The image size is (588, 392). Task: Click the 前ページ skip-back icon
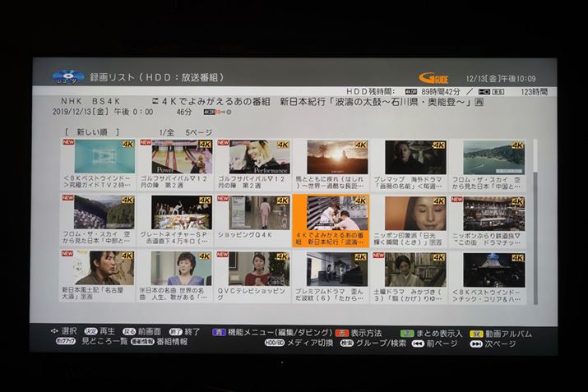417,344
